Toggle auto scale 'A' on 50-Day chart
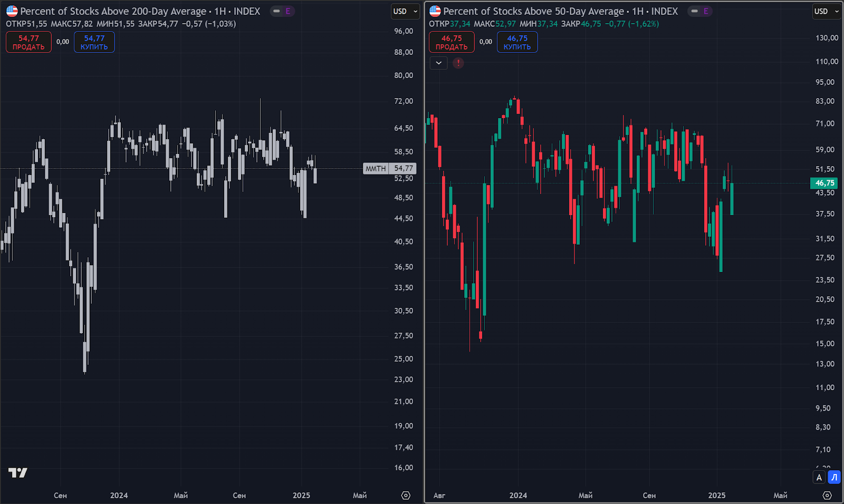Viewport: 844px width, 504px height. point(819,477)
